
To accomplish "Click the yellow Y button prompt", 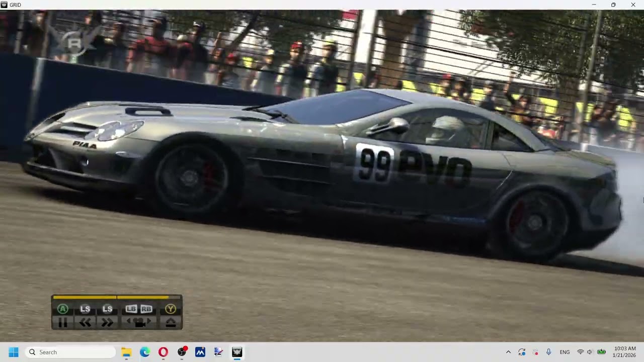I will 171,309.
